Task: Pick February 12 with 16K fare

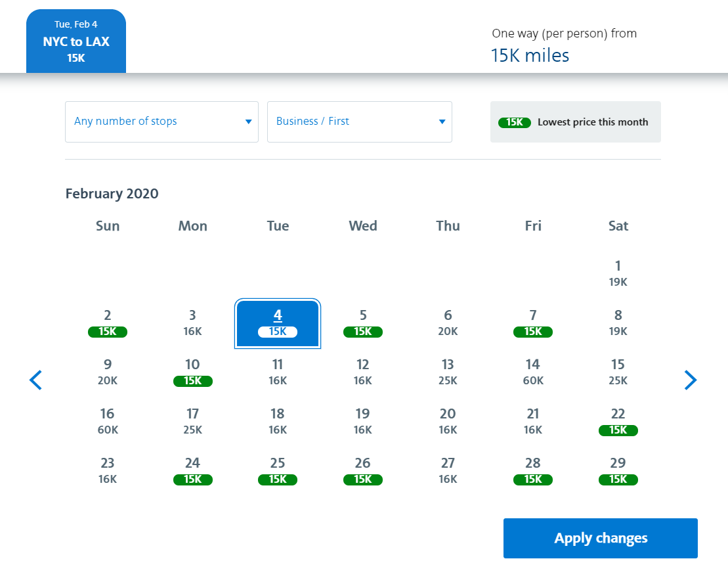Action: click(x=362, y=372)
